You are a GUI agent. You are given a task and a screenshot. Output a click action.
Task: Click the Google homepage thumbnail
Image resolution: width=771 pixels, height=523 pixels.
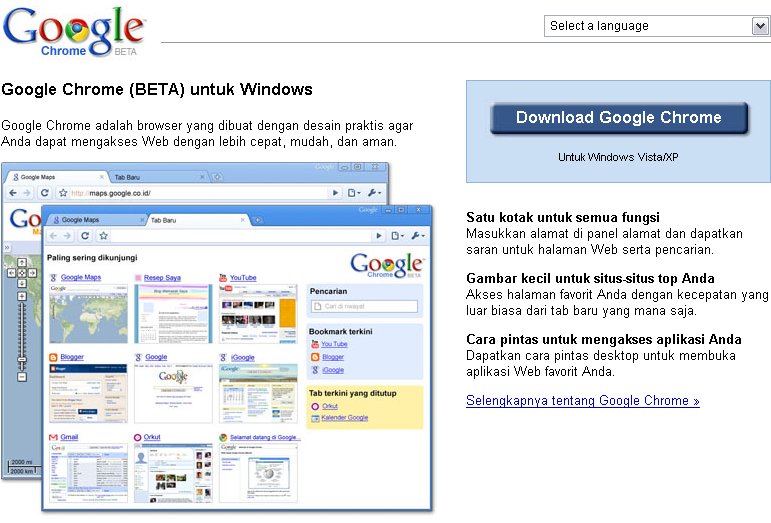point(174,393)
